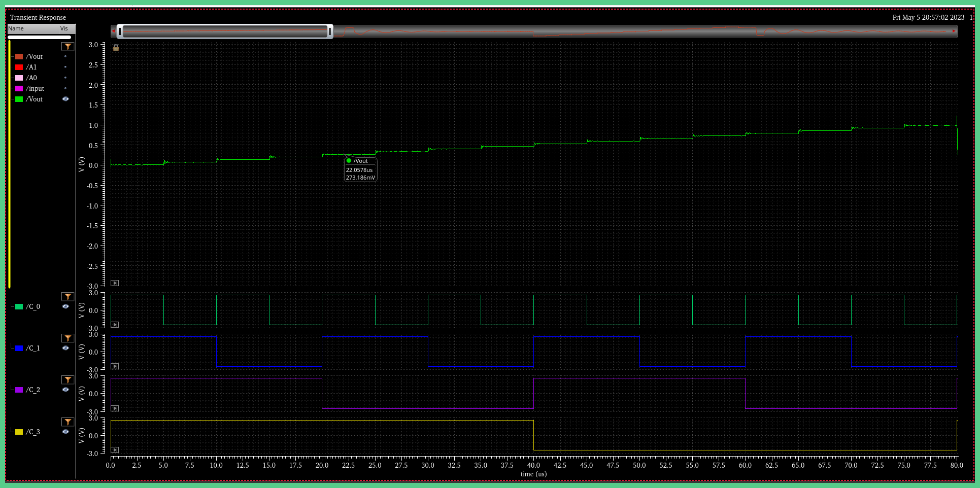This screenshot has width=980, height=488.
Task: Click the green /Vout color swatch
Action: (x=19, y=99)
